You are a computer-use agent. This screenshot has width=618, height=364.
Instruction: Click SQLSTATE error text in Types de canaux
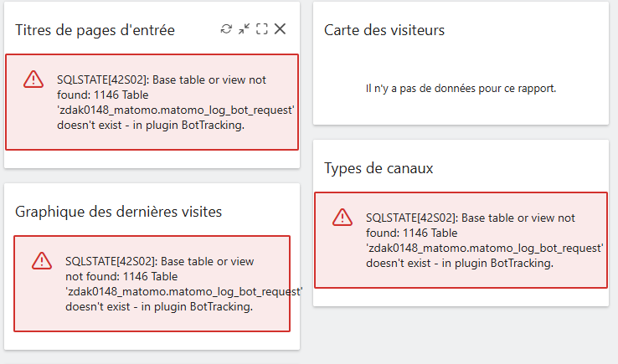tap(471, 218)
